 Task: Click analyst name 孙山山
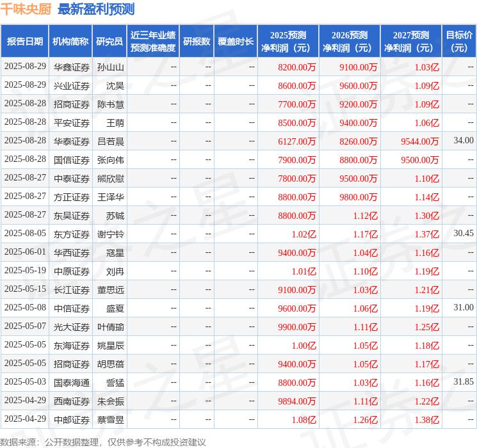pyautogui.click(x=110, y=67)
